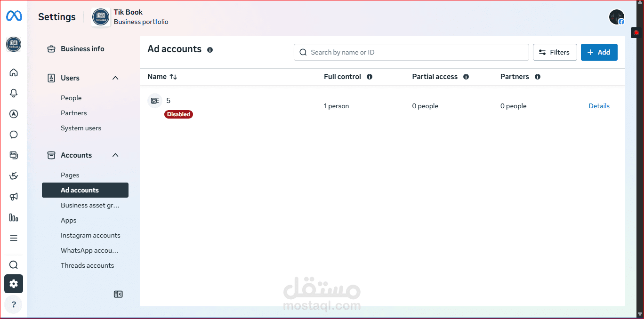The image size is (644, 319).
Task: Open the All tools menu icon
Action: coord(14,238)
